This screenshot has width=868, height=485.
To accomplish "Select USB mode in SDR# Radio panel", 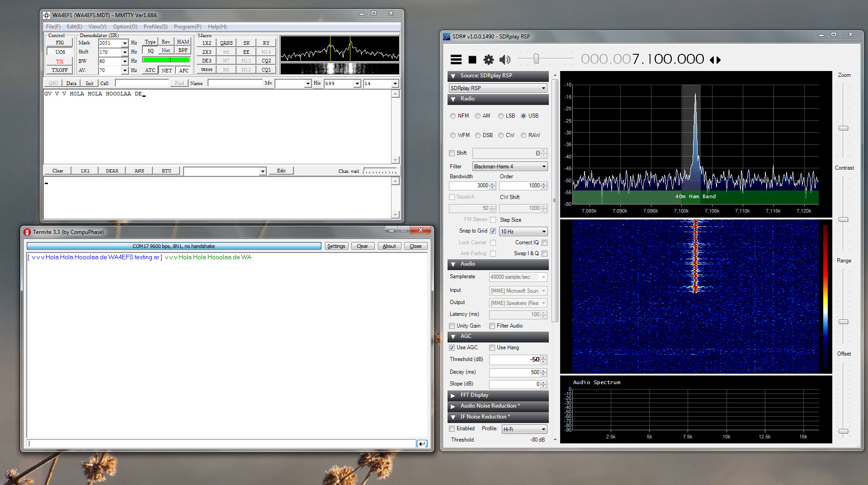I will (x=524, y=116).
